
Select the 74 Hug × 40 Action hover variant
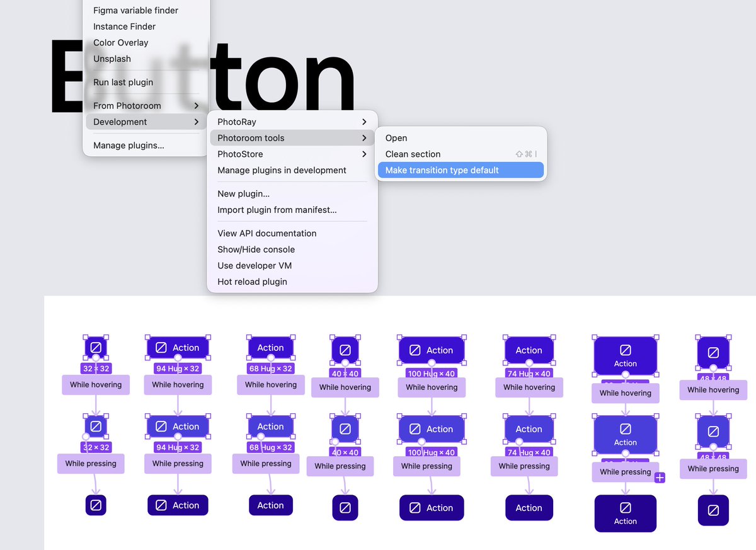[x=529, y=428]
